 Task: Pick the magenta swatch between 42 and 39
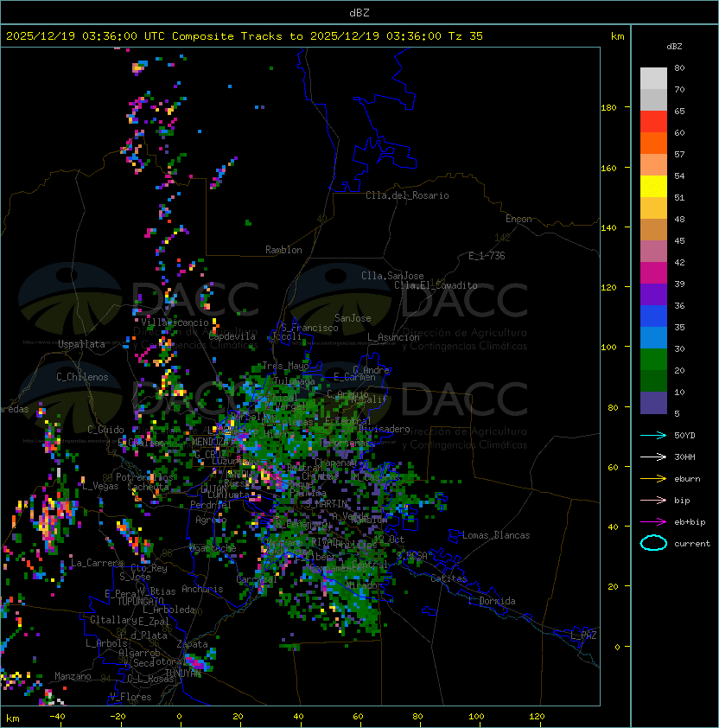point(653,273)
